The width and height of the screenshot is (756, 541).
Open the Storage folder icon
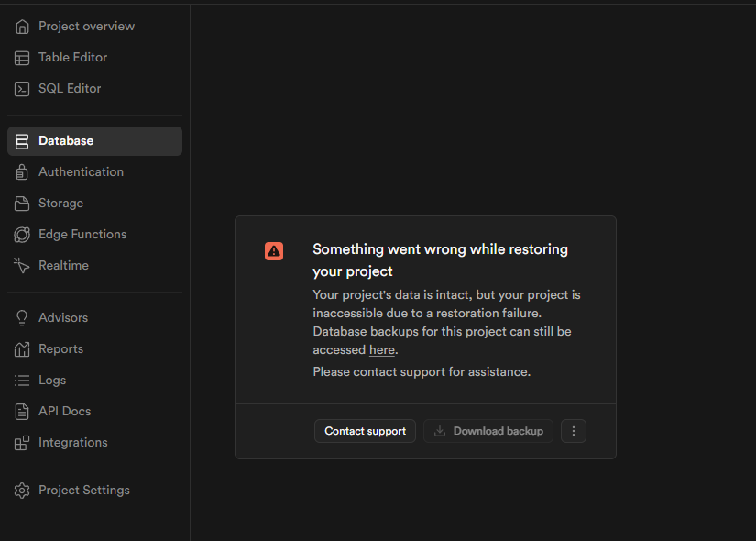pyautogui.click(x=22, y=204)
